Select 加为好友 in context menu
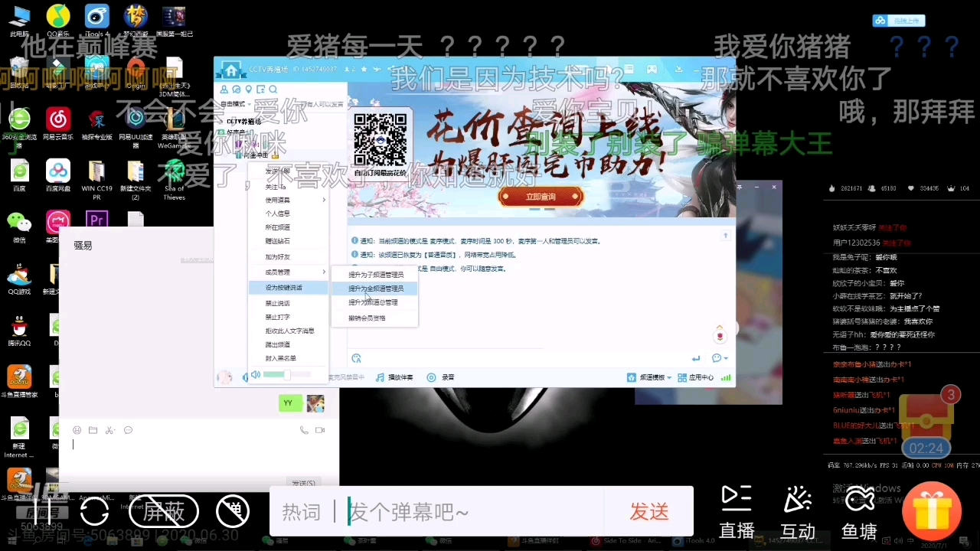The height and width of the screenshot is (551, 980). coord(289,257)
